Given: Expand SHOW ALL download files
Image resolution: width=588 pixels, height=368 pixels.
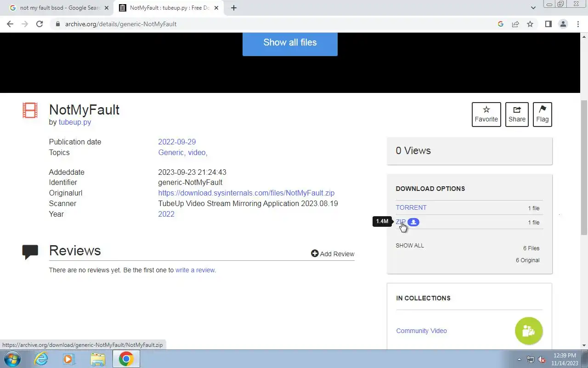Looking at the screenshot, I should (410, 246).
